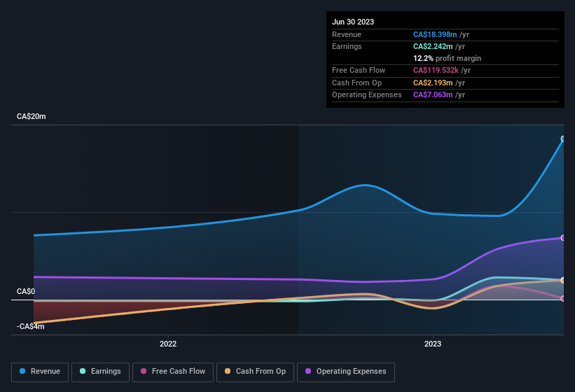Click the Cash From Op tooltip label
Viewport: 575px width, 392px height.
[x=356, y=83]
